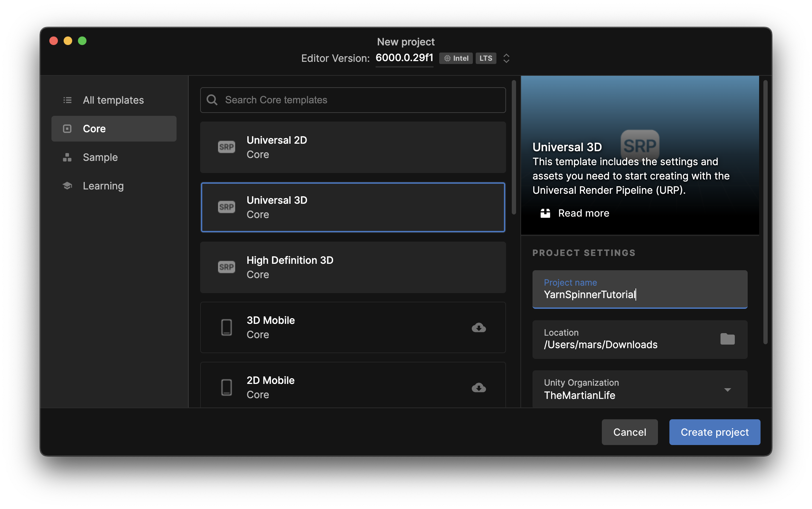
Task: Select the Core category
Action: pos(114,129)
